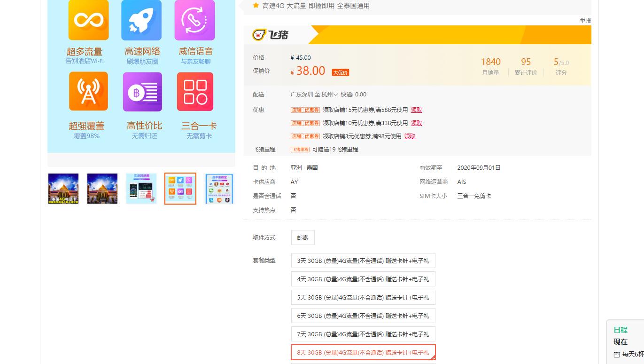Select the 3天 30GB package option

tap(363, 260)
